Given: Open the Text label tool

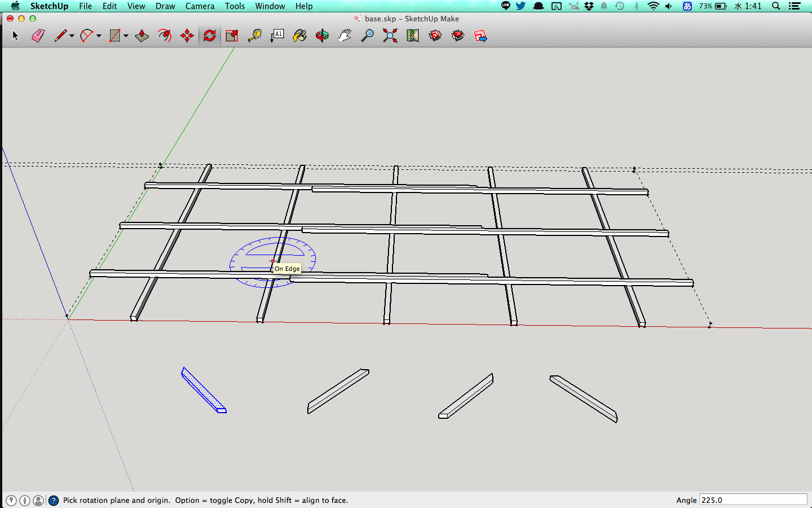Looking at the screenshot, I should 277,36.
